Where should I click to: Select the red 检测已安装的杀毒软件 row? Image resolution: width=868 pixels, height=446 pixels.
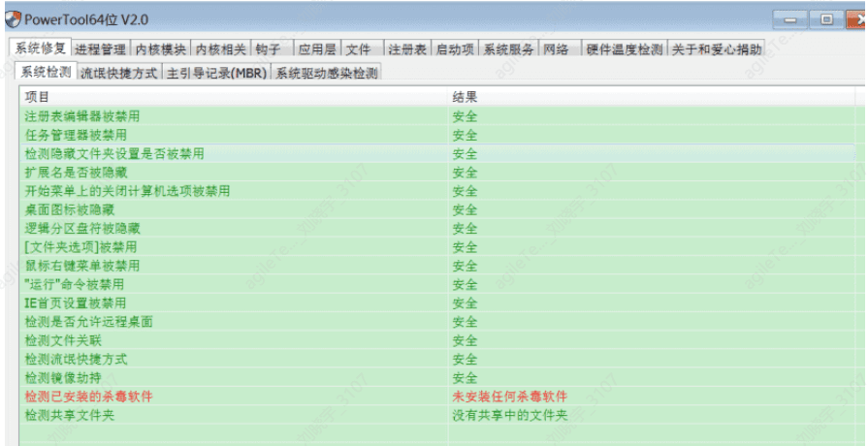88,397
